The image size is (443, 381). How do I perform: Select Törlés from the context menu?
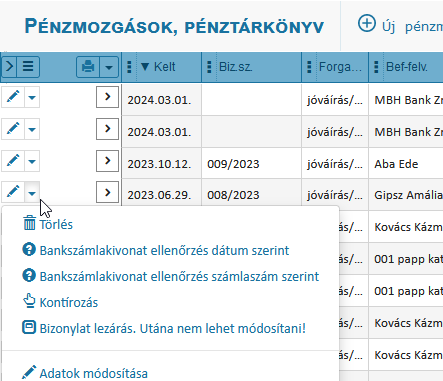48,224
